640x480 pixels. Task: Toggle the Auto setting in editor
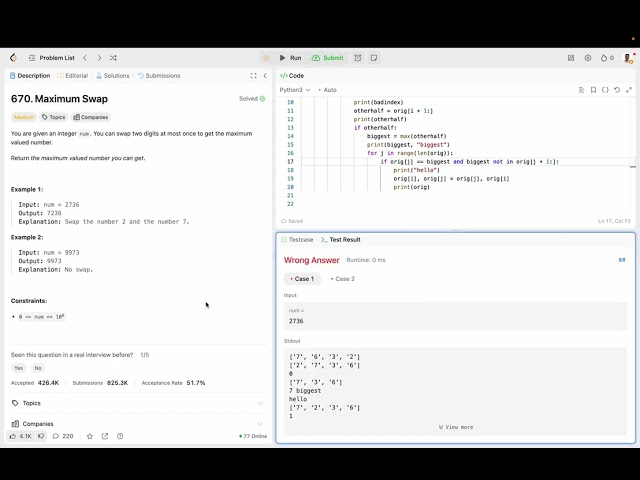[x=327, y=90]
